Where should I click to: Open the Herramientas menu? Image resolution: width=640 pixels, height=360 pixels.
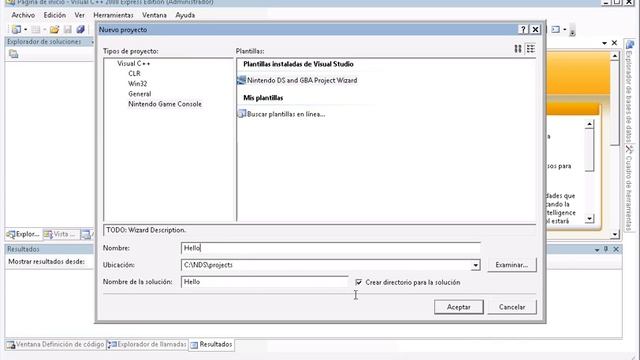(x=113, y=15)
